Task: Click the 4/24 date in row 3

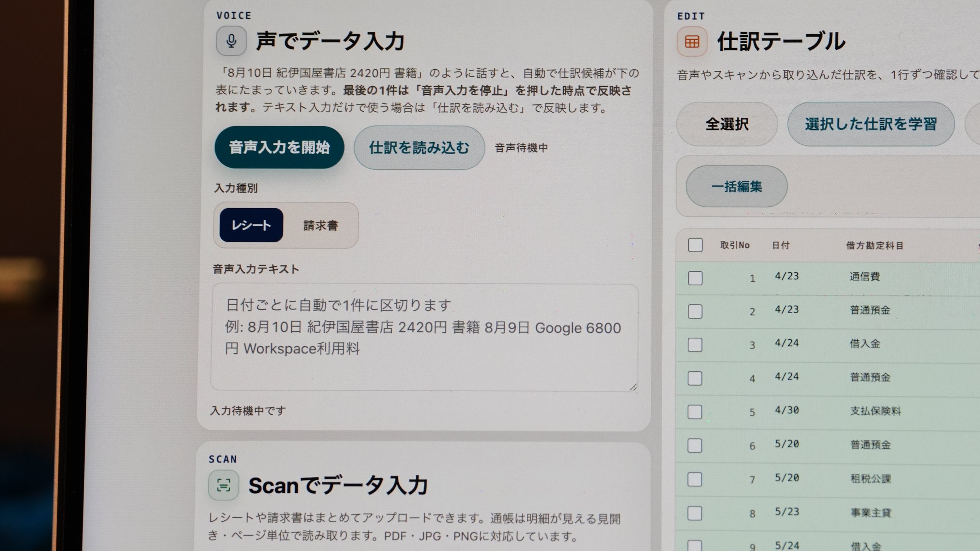Action: coord(787,343)
